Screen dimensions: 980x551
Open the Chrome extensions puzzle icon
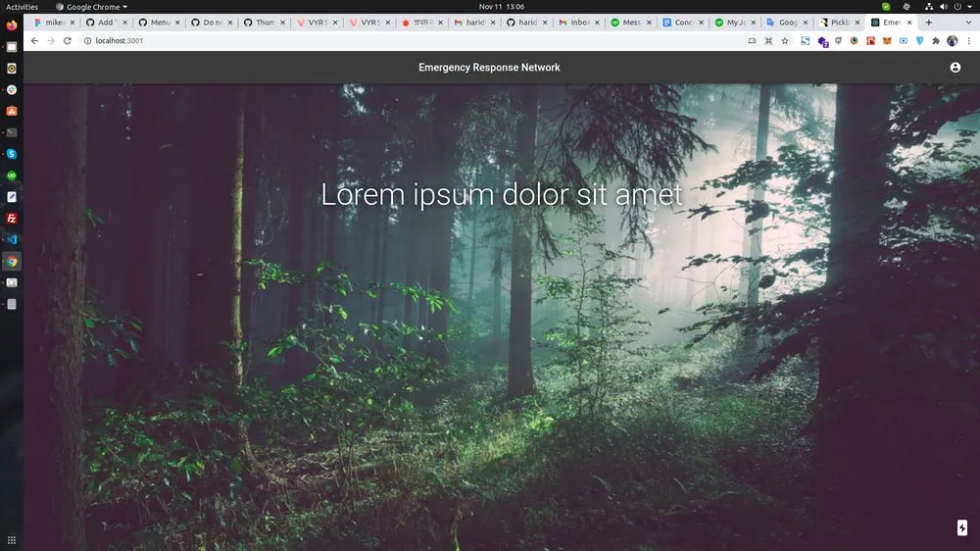pos(936,41)
